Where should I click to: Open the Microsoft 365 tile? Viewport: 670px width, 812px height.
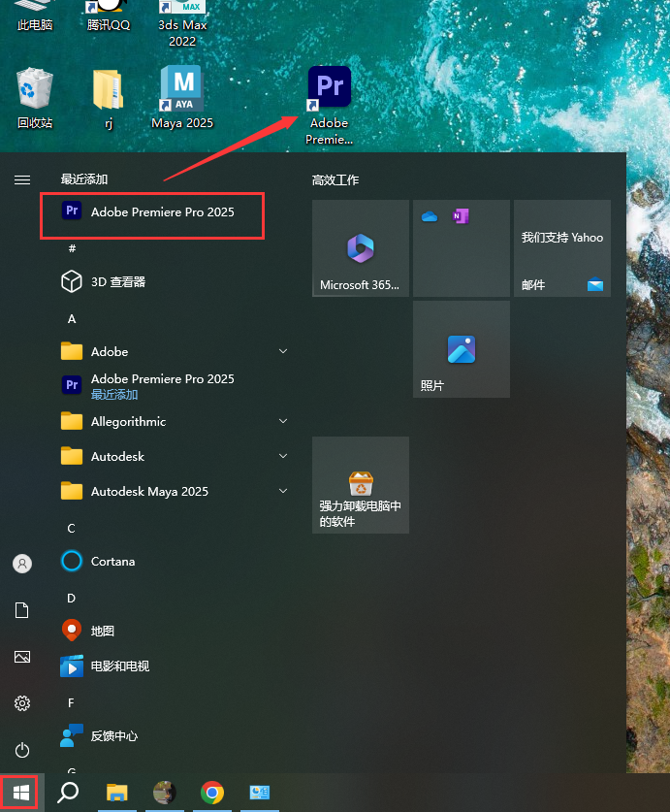tap(361, 248)
